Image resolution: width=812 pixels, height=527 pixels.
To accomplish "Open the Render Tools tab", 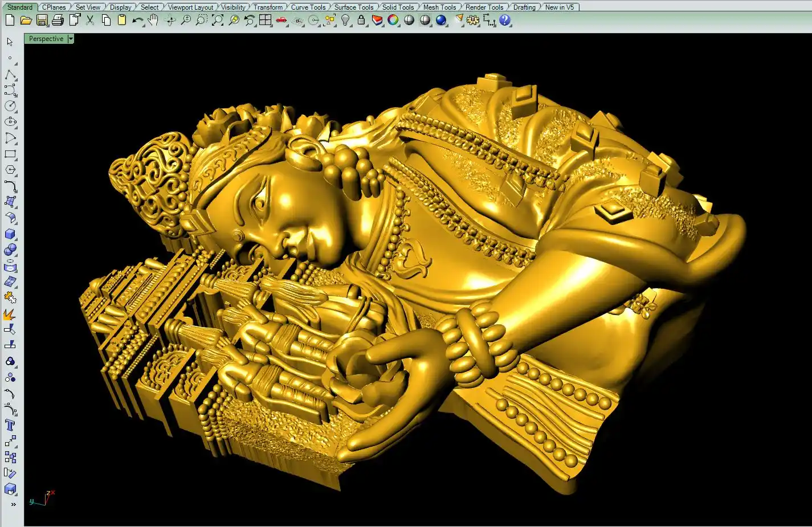I will click(484, 7).
